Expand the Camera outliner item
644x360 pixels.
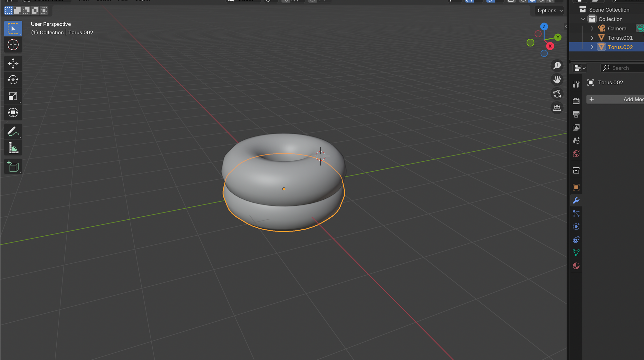pyautogui.click(x=592, y=29)
